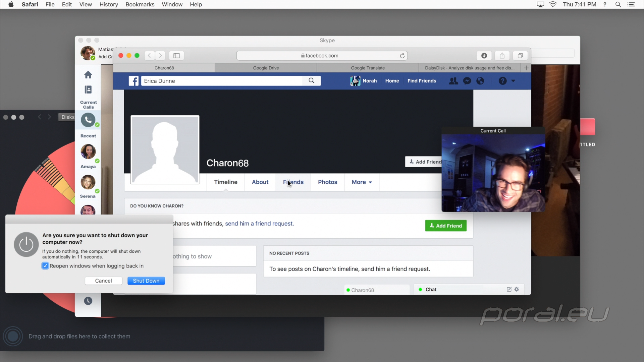Open the Home link on Facebook

point(392,81)
